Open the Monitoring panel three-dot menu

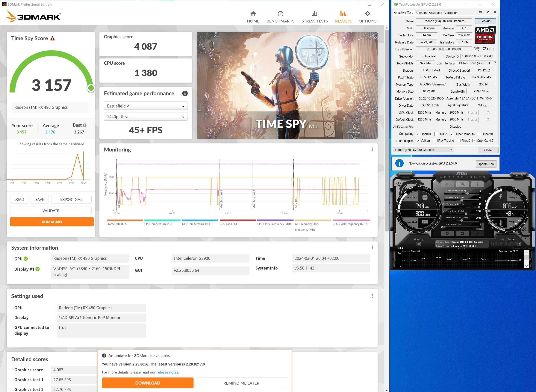[372, 149]
